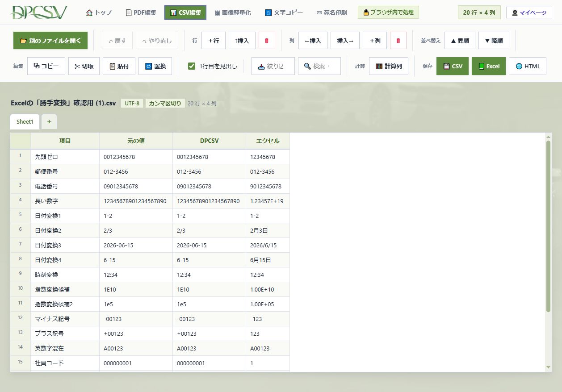
Task: Click 別のファイルを開く button
Action: click(50, 41)
